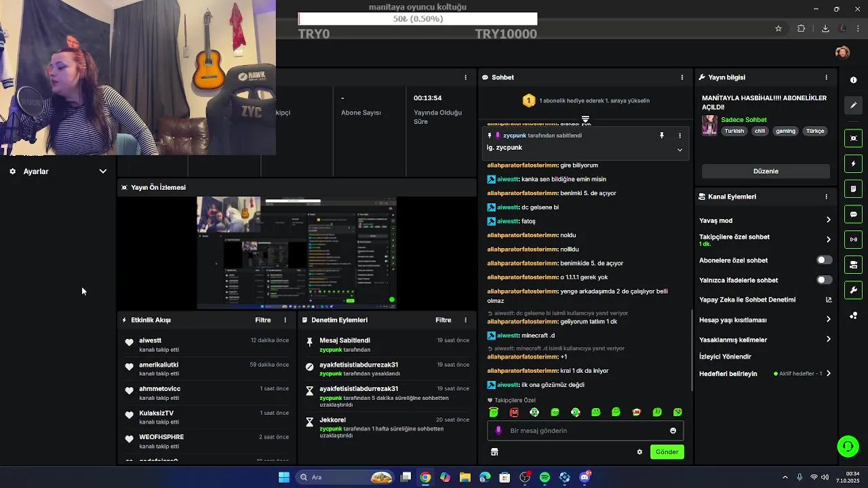This screenshot has width=868, height=488.
Task: Show hidden system tray icons chevron
Action: tap(785, 477)
